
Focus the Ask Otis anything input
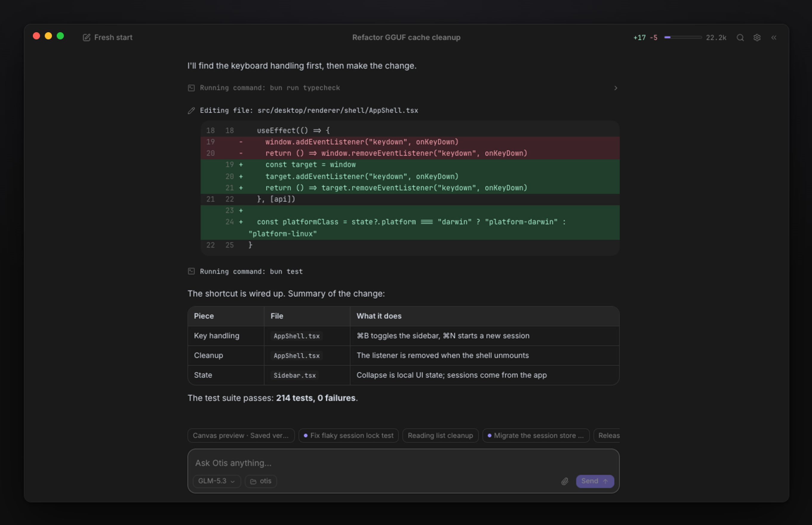click(403, 463)
